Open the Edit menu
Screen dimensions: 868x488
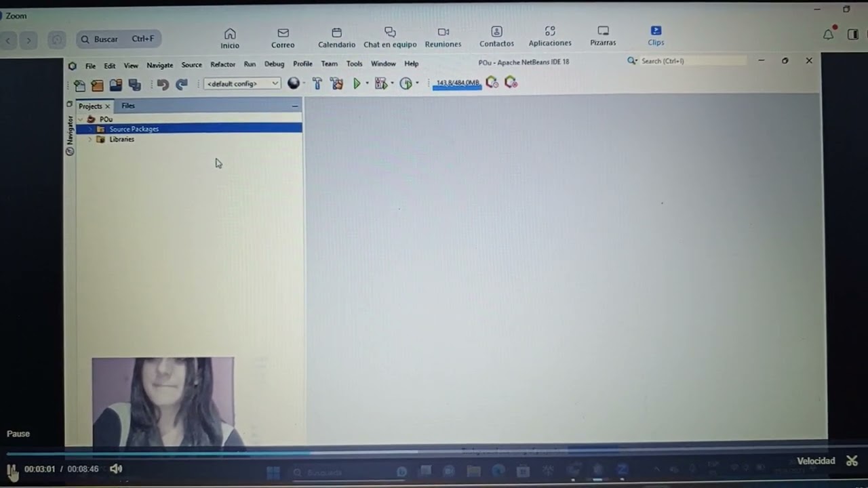[x=109, y=66]
